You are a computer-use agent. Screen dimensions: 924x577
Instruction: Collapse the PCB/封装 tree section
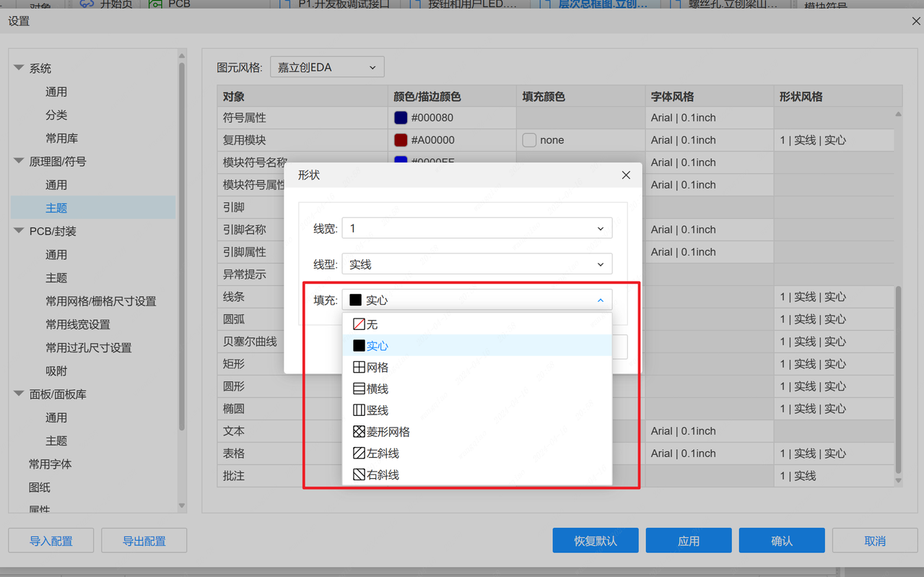point(19,231)
